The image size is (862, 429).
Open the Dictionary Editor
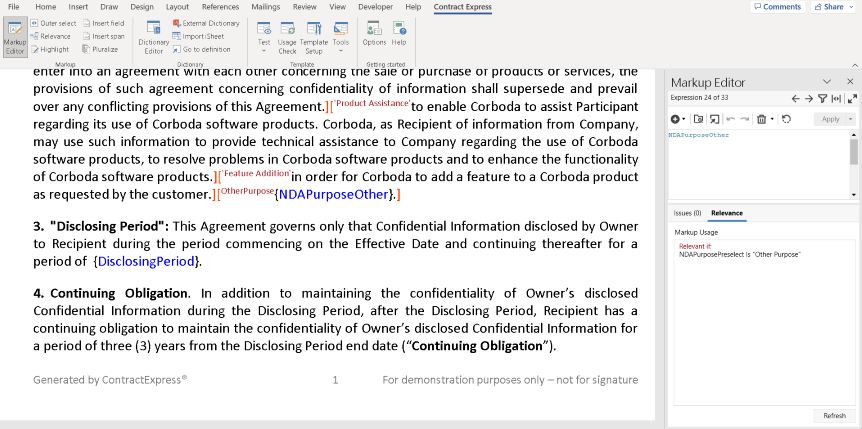click(x=153, y=38)
